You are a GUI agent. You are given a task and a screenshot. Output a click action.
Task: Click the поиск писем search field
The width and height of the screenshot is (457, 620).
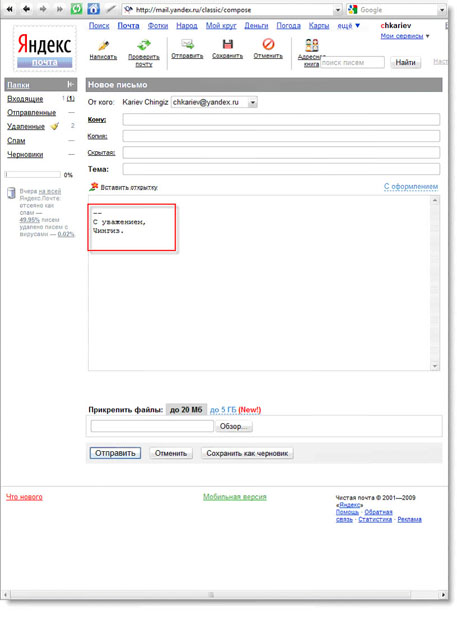pyautogui.click(x=352, y=62)
